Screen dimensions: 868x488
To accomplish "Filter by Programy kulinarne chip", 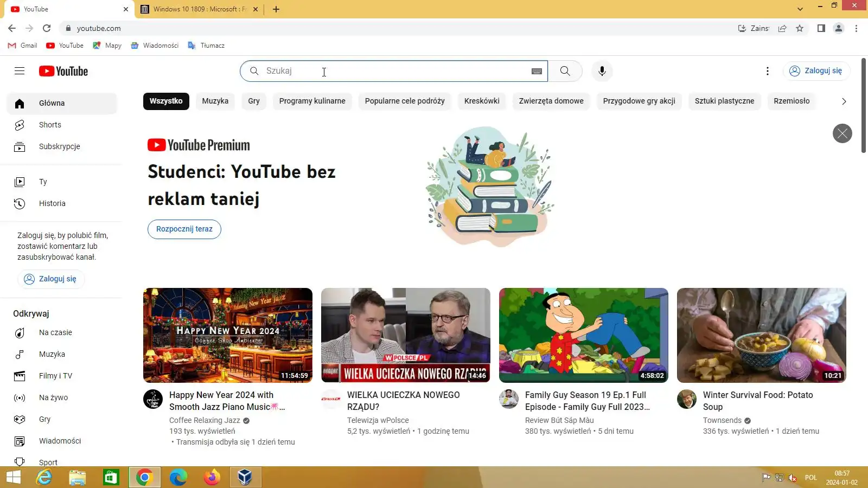I will click(312, 101).
